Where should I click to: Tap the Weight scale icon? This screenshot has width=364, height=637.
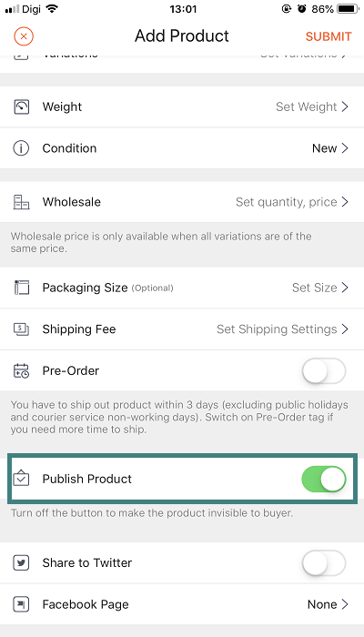pos(21,106)
